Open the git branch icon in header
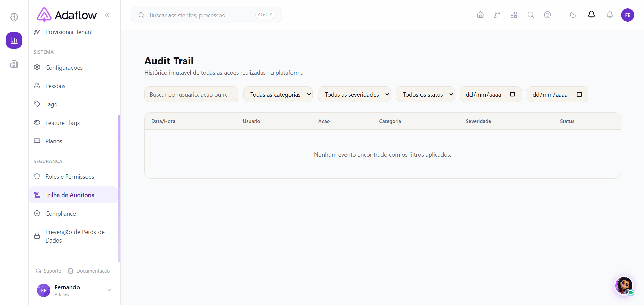The image size is (644, 305). [497, 15]
